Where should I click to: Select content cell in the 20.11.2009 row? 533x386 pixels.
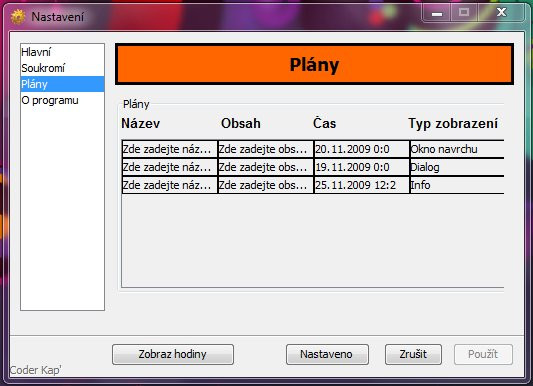coord(265,149)
